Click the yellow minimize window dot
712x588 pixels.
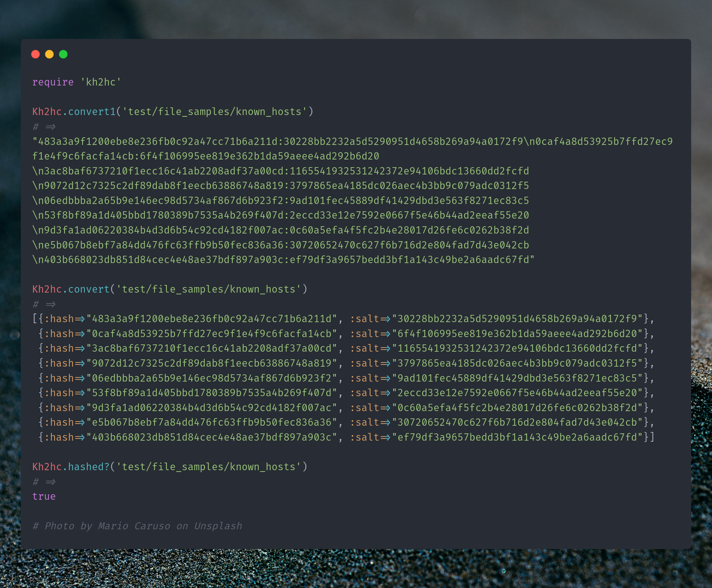click(x=49, y=54)
